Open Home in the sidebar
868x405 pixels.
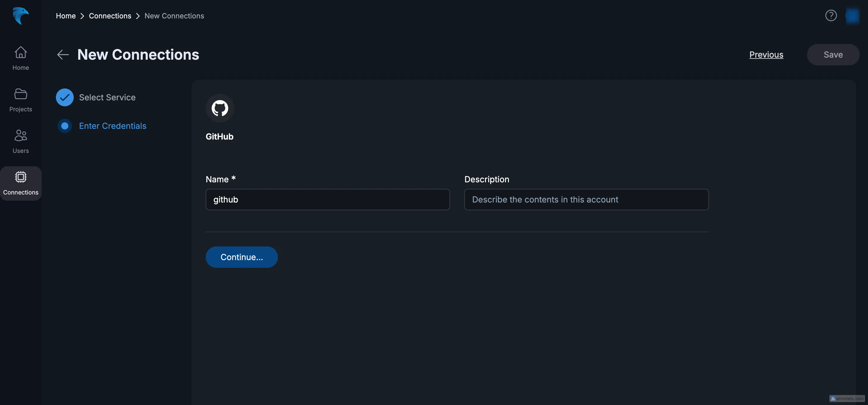pos(21,58)
